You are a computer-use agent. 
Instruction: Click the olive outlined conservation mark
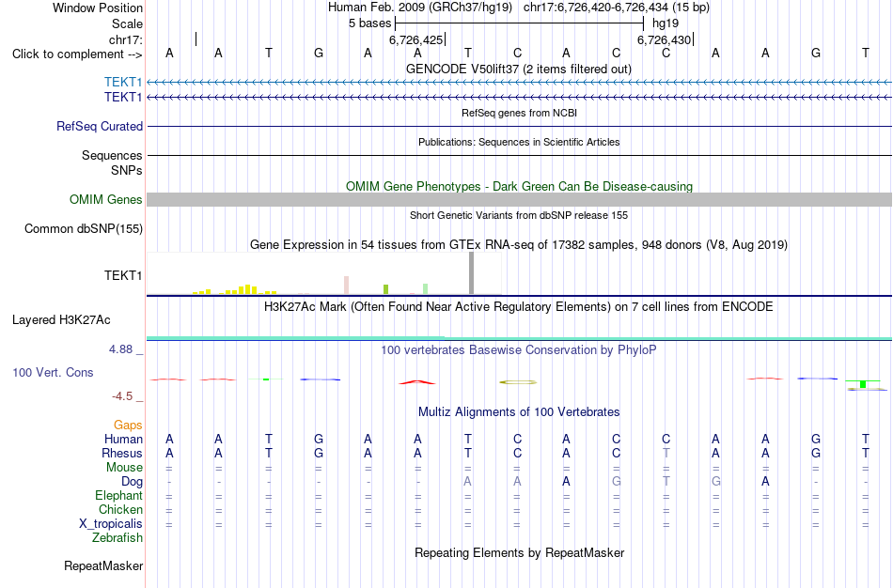[x=518, y=382]
